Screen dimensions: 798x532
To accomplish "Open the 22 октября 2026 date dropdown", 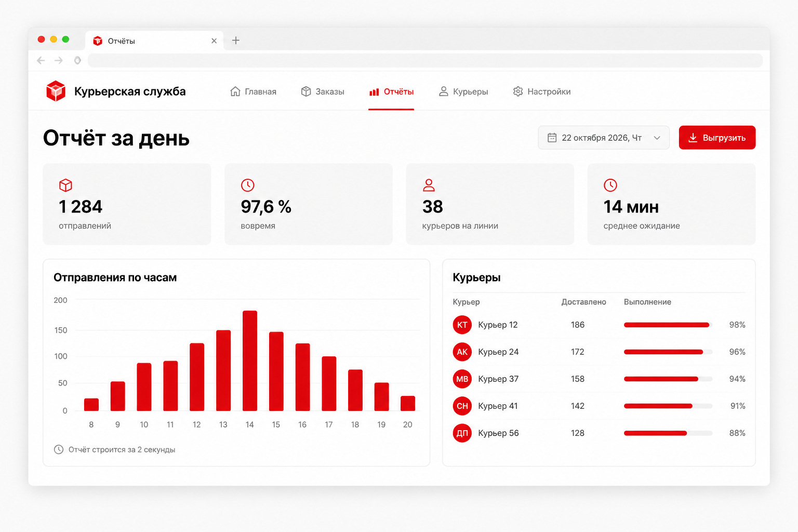I will [x=604, y=138].
